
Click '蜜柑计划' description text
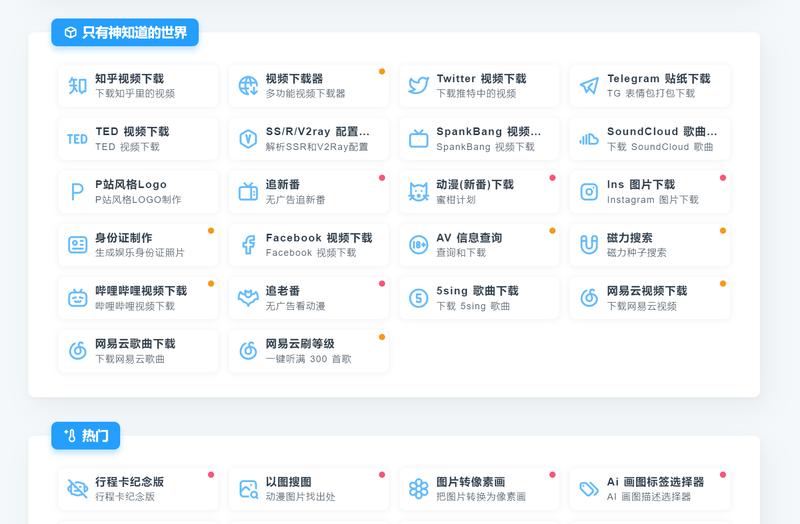(456, 199)
